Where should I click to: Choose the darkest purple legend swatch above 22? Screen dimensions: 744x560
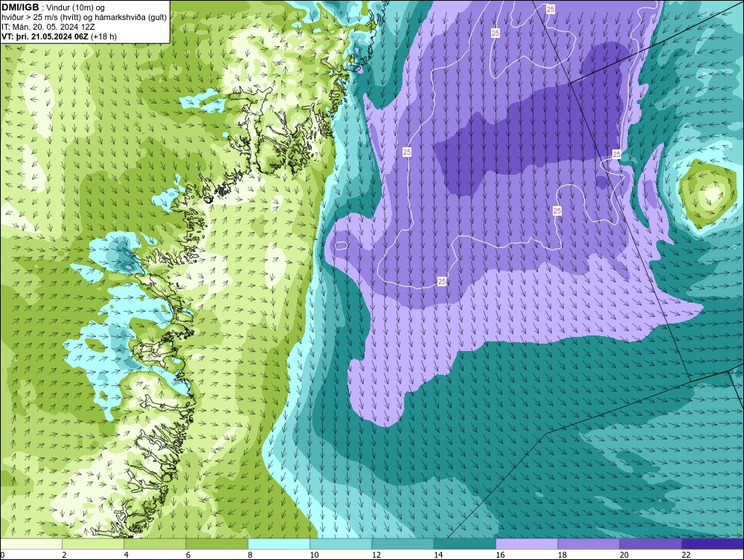[x=713, y=544]
